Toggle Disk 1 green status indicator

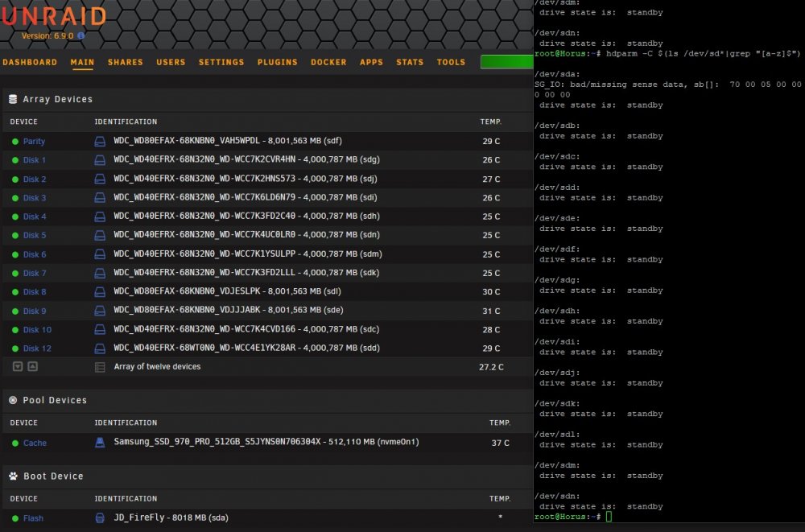pyautogui.click(x=14, y=160)
